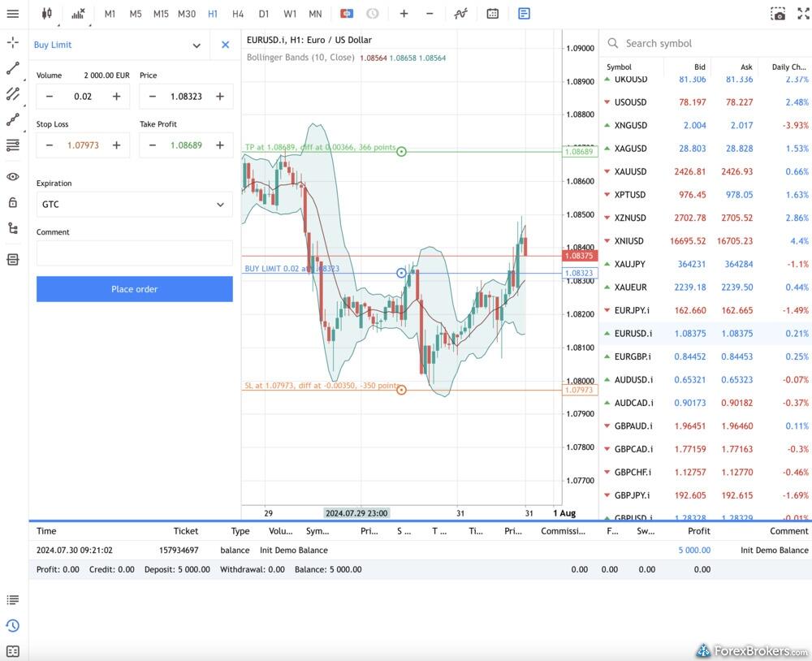Open the economic calendar icon
Viewport: 812px width, 661px height.
pos(493,14)
